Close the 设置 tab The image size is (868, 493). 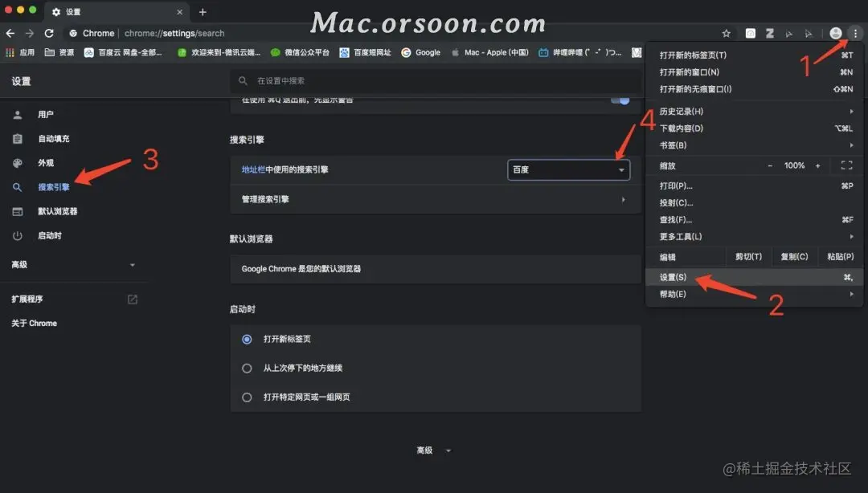coord(179,11)
